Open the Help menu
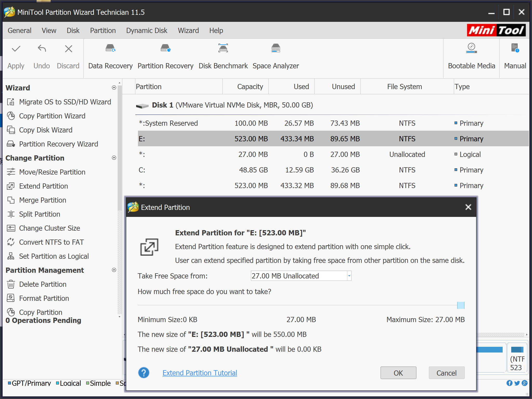The width and height of the screenshot is (532, 399). click(x=216, y=30)
